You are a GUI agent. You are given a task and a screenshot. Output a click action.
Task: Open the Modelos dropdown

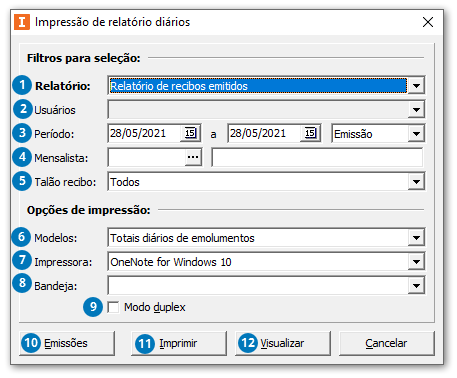pyautogui.click(x=416, y=238)
